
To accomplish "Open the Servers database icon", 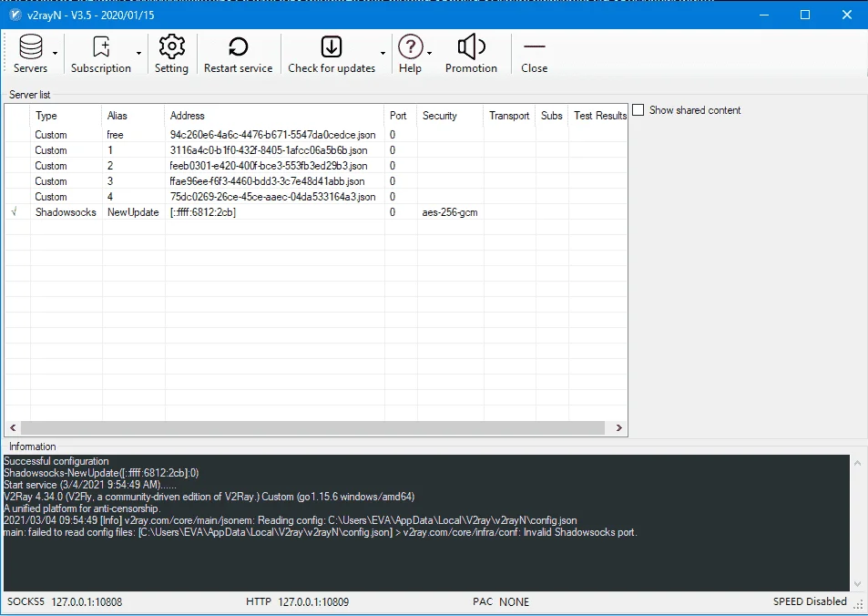I will 30,46.
